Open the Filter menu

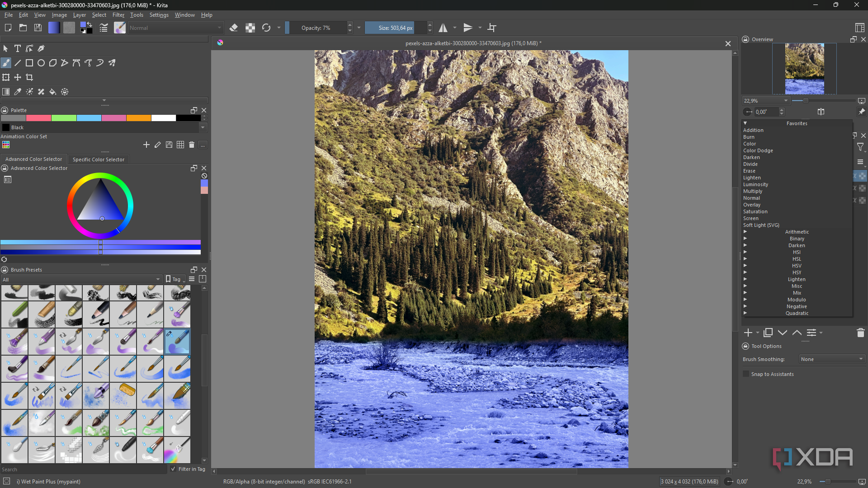point(118,15)
